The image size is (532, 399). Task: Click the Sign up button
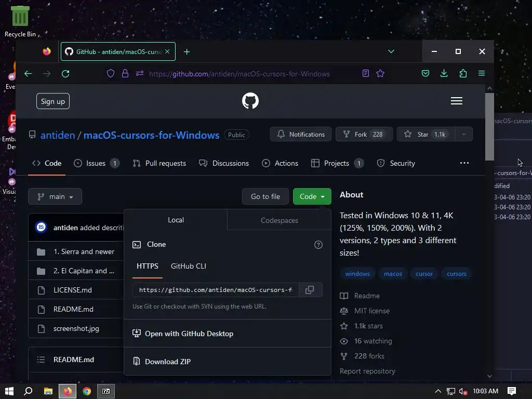pyautogui.click(x=53, y=101)
